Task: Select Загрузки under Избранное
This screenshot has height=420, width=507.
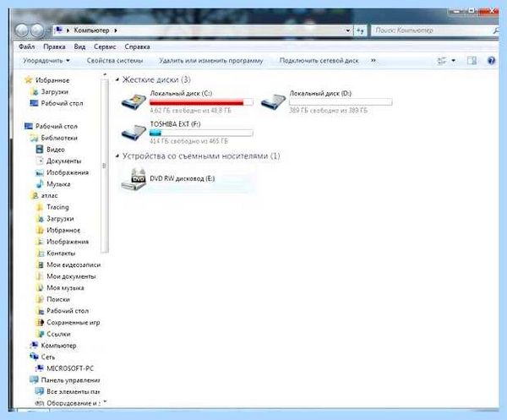Action: pyautogui.click(x=54, y=92)
